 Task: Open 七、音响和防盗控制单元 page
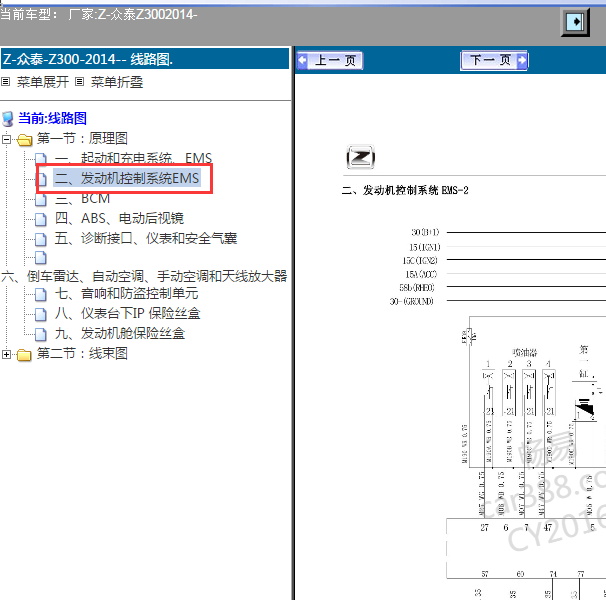coord(126,293)
